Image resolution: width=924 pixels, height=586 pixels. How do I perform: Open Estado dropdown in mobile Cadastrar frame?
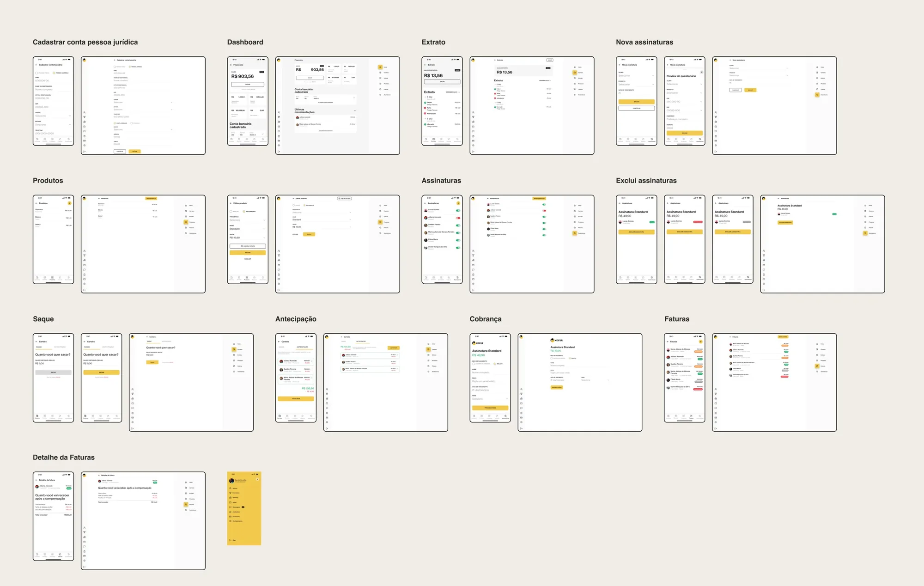click(x=53, y=124)
